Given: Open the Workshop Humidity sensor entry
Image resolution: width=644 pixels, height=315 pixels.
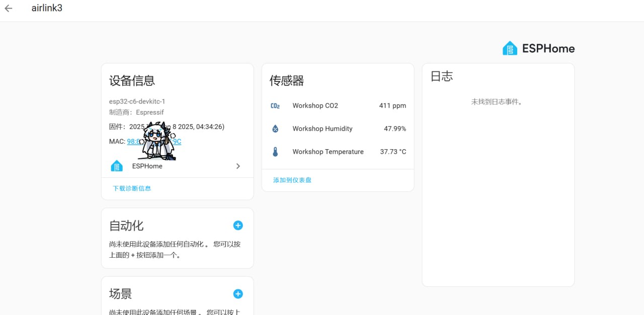Looking at the screenshot, I should pyautogui.click(x=322, y=129).
